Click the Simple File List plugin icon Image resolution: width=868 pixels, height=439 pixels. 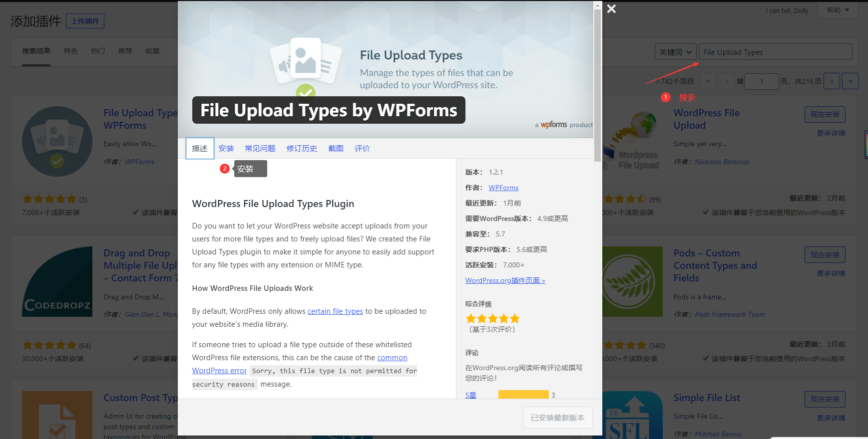[632, 416]
